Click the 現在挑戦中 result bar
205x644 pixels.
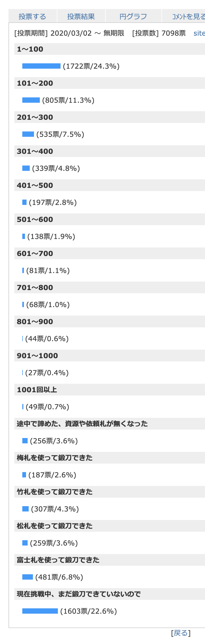point(40,611)
